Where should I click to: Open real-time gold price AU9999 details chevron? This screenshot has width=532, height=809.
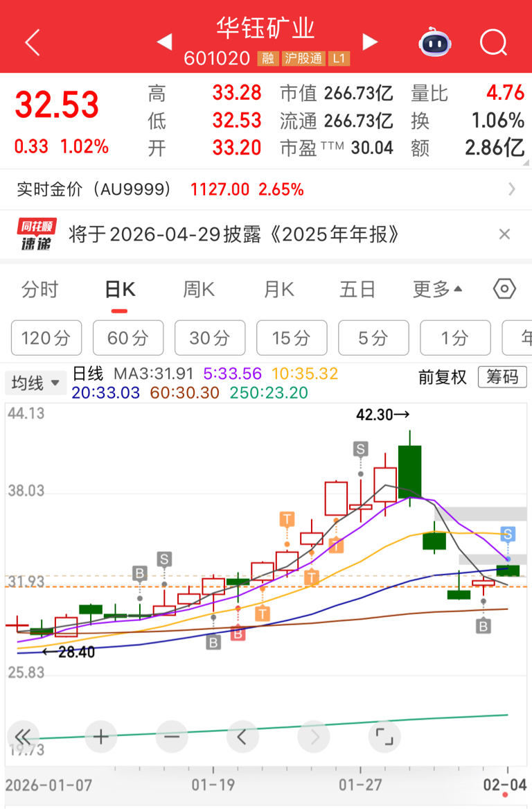pyautogui.click(x=512, y=189)
